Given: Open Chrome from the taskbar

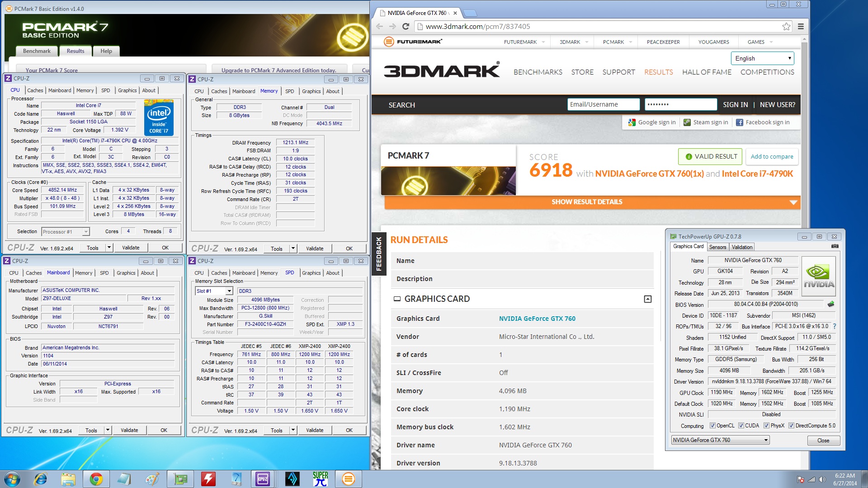Looking at the screenshot, I should (x=96, y=479).
